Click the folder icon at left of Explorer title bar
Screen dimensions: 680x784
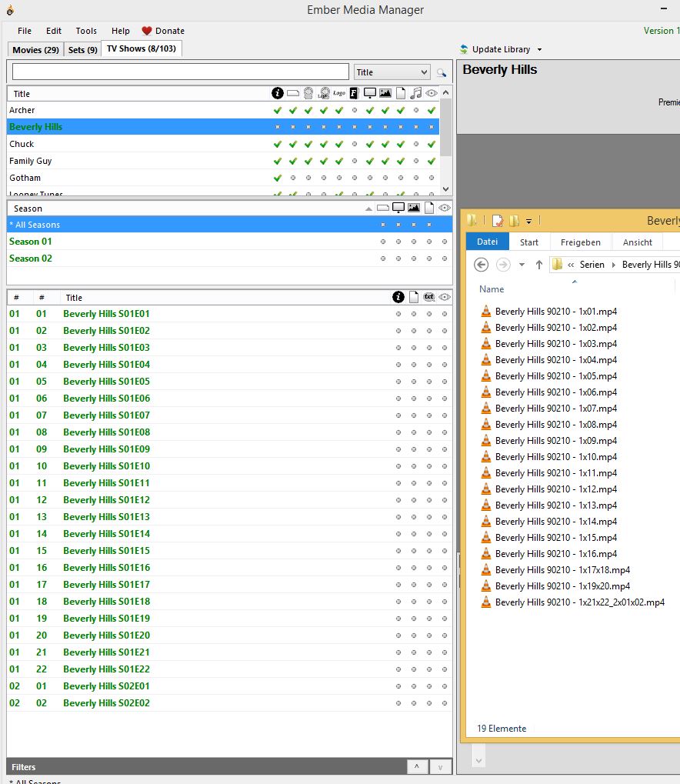coord(472,220)
